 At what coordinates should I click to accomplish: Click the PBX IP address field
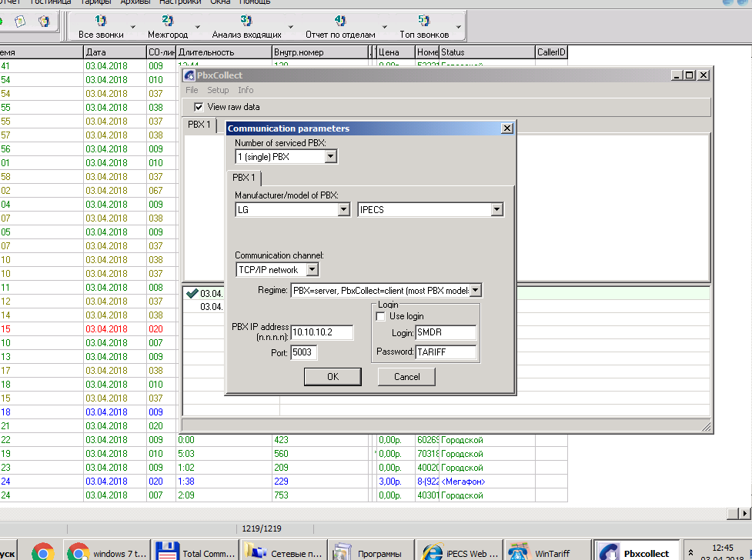point(322,333)
